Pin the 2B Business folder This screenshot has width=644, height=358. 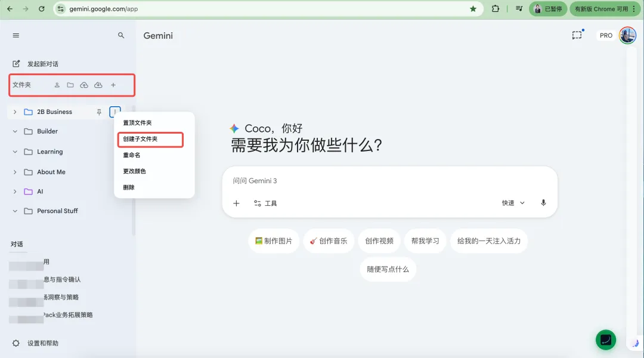tap(99, 112)
